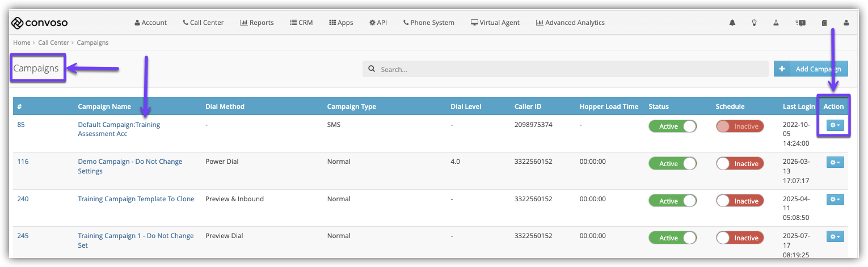This screenshot has height=267, width=868.
Task: Open the user profile icon
Action: point(846,23)
